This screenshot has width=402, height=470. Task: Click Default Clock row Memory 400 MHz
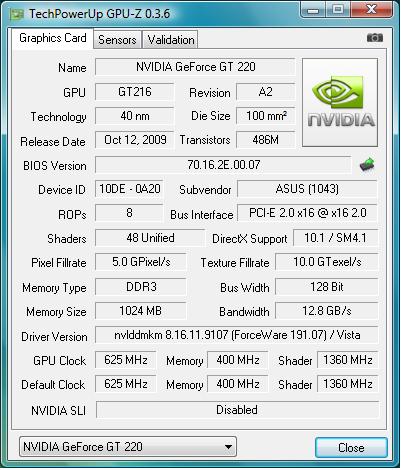click(x=238, y=384)
